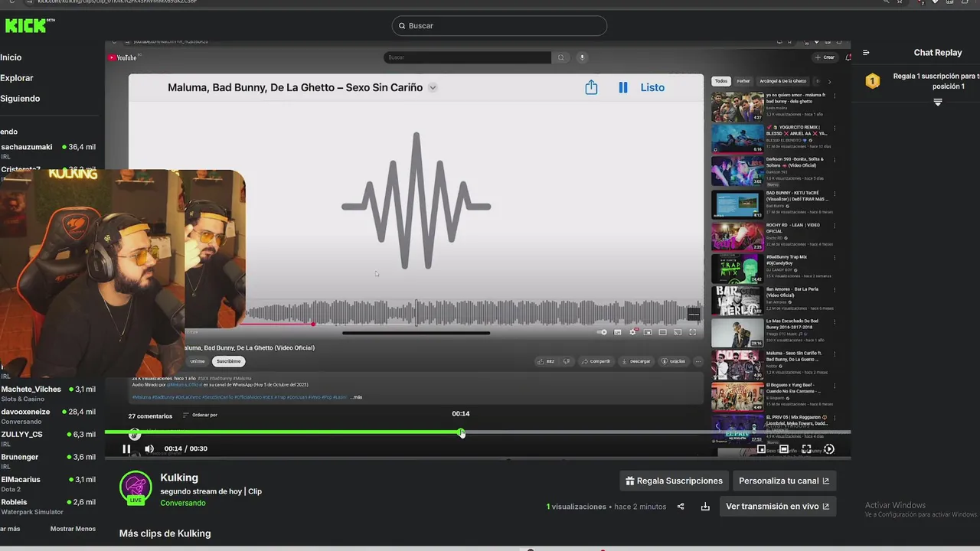
Task: Click the Listo button
Action: tap(652, 88)
